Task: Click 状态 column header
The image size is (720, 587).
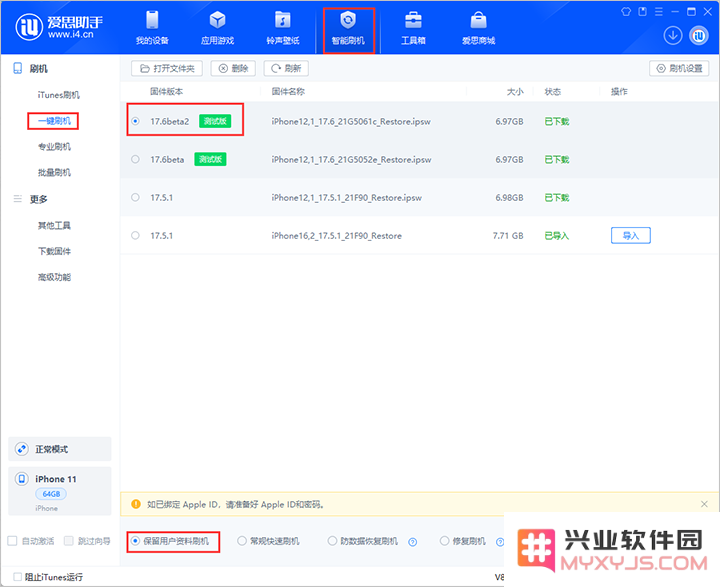Action: [552, 91]
